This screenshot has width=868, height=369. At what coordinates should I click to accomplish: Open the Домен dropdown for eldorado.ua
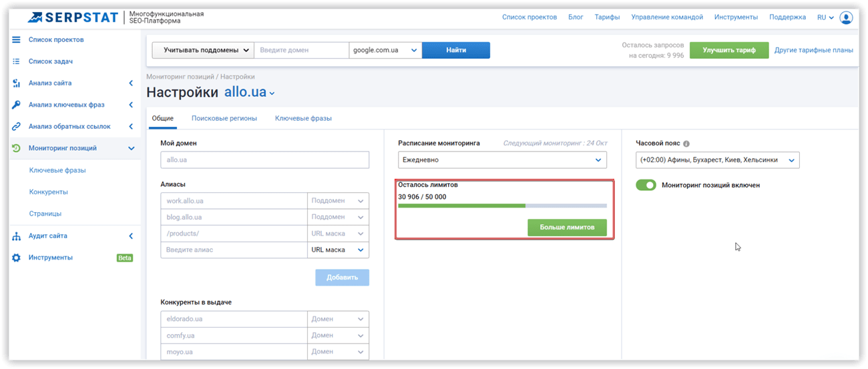(338, 319)
